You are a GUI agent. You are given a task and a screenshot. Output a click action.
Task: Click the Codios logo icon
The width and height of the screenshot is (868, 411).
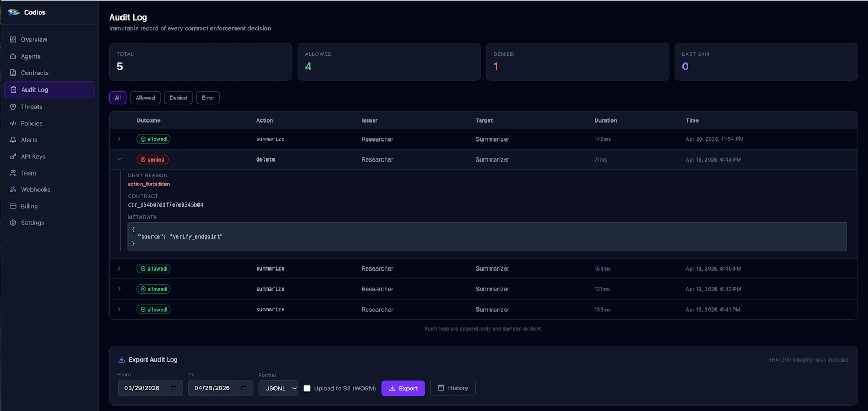tap(14, 12)
